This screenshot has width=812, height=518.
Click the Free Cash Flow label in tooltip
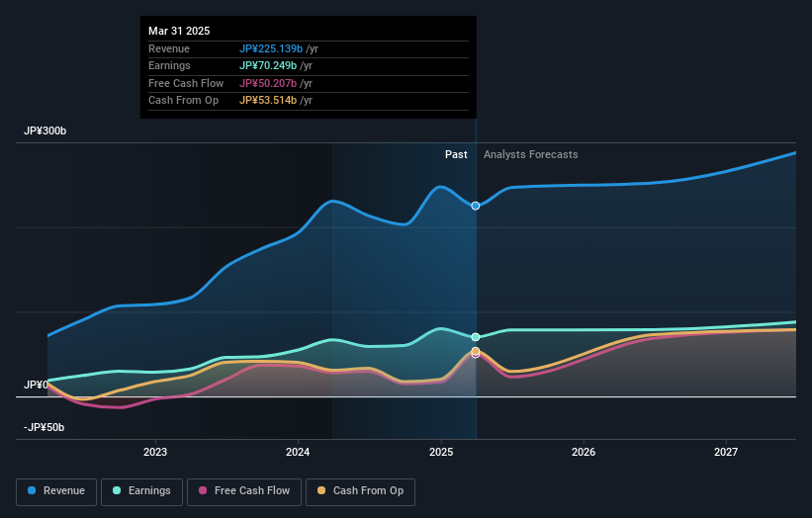[x=186, y=83]
